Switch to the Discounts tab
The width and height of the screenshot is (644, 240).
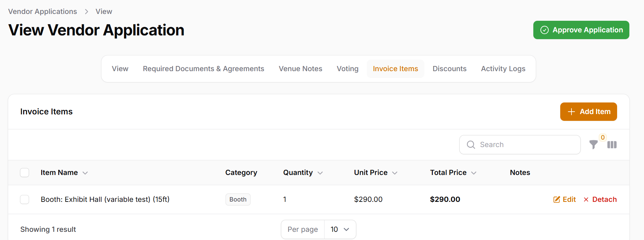449,69
